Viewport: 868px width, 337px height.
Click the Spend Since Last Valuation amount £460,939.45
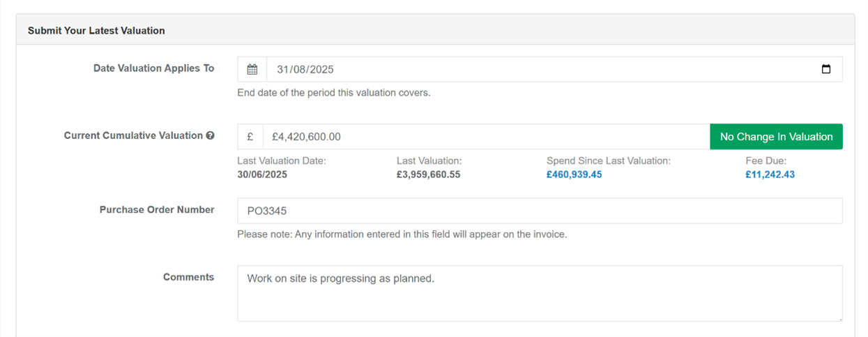[574, 174]
